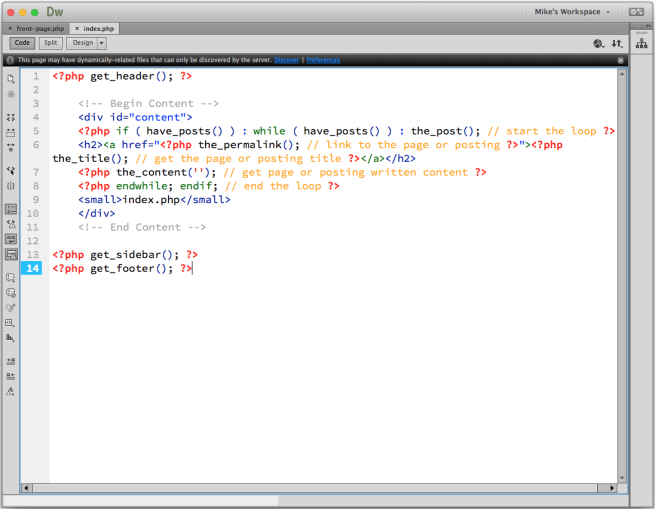
Task: Open the collapsed Files panel icon
Action: [642, 43]
